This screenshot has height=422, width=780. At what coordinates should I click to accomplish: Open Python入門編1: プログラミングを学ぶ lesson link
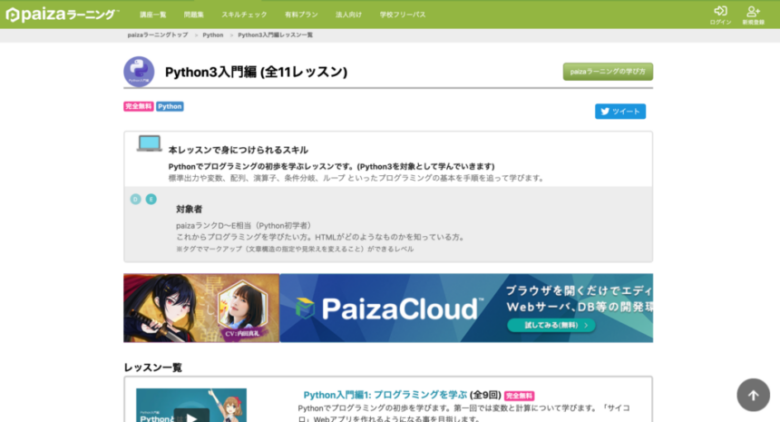[x=385, y=395]
